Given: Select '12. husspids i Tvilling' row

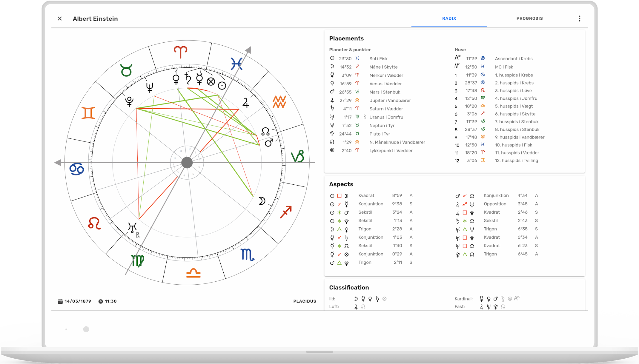Looking at the screenshot, I should (516, 160).
